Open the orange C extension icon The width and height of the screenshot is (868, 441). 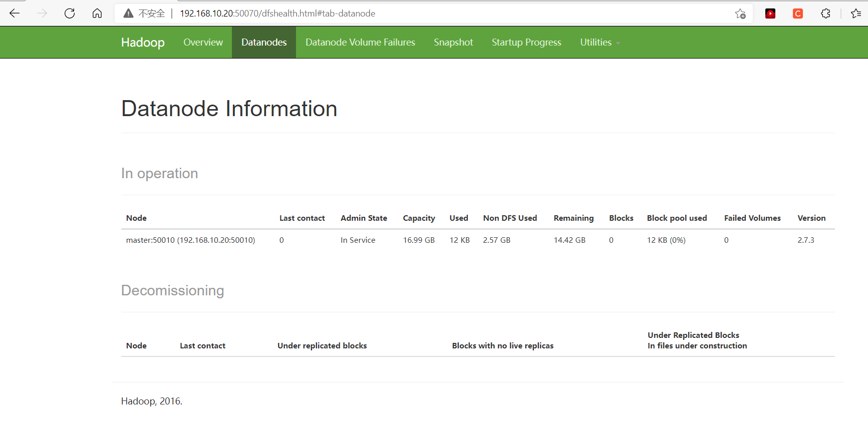pyautogui.click(x=798, y=14)
